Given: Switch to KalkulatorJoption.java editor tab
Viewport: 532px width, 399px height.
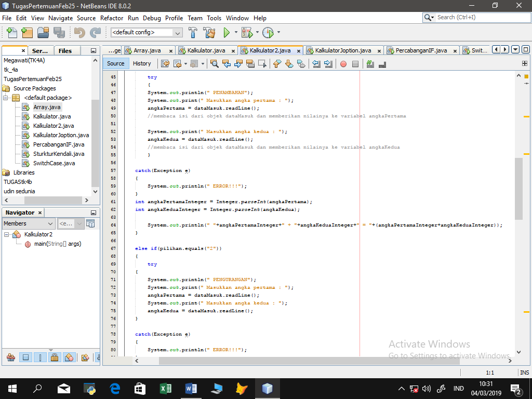Looking at the screenshot, I should tap(343, 50).
